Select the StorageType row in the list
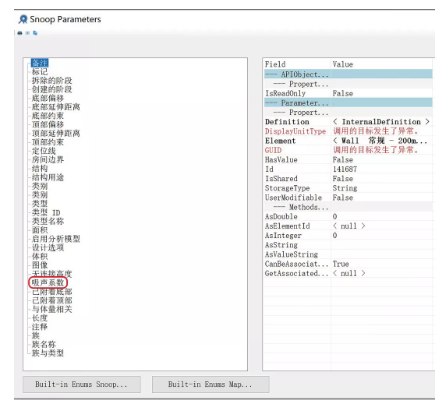 click(x=348, y=188)
